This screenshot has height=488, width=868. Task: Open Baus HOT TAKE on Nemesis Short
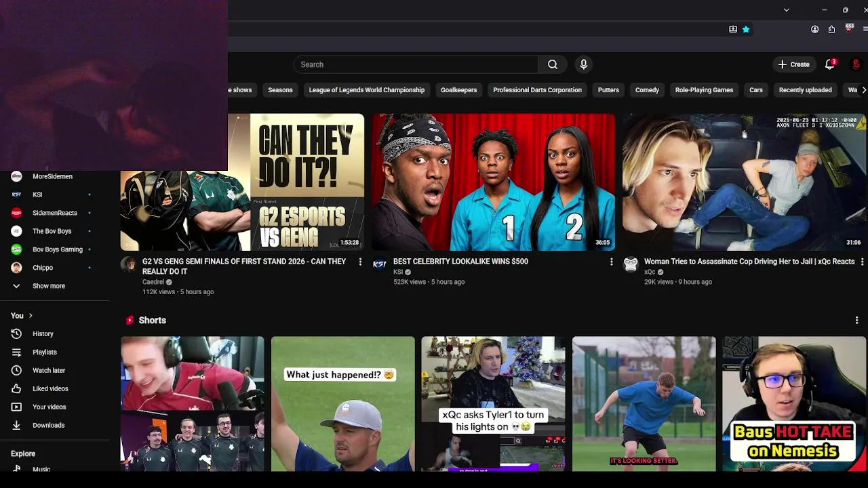[x=794, y=404]
